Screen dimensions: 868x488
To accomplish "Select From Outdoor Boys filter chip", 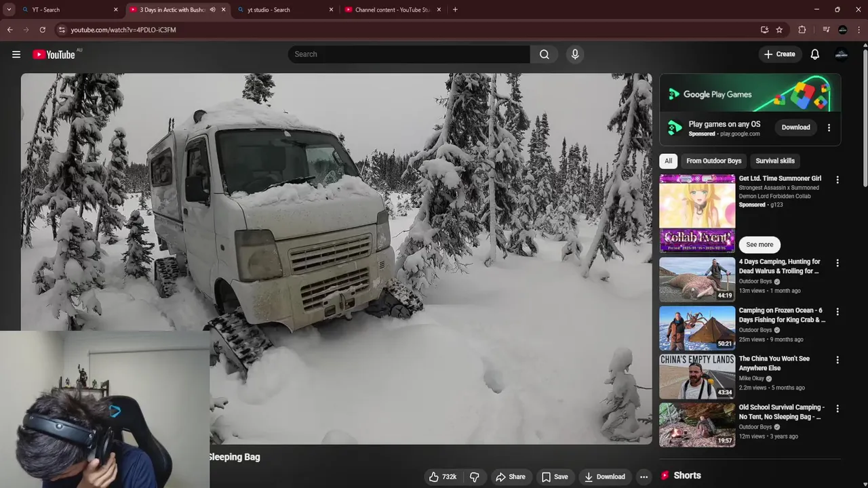I will (x=713, y=161).
